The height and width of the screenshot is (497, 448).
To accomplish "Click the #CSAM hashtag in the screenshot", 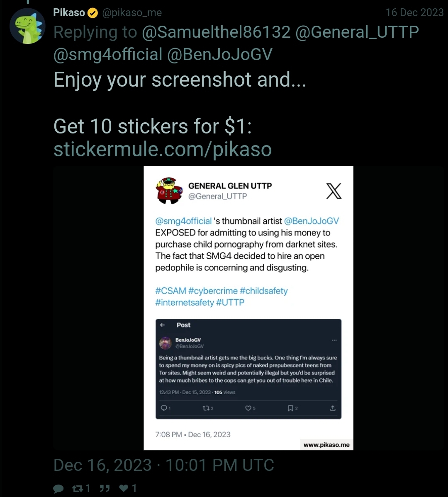I will click(x=171, y=291).
